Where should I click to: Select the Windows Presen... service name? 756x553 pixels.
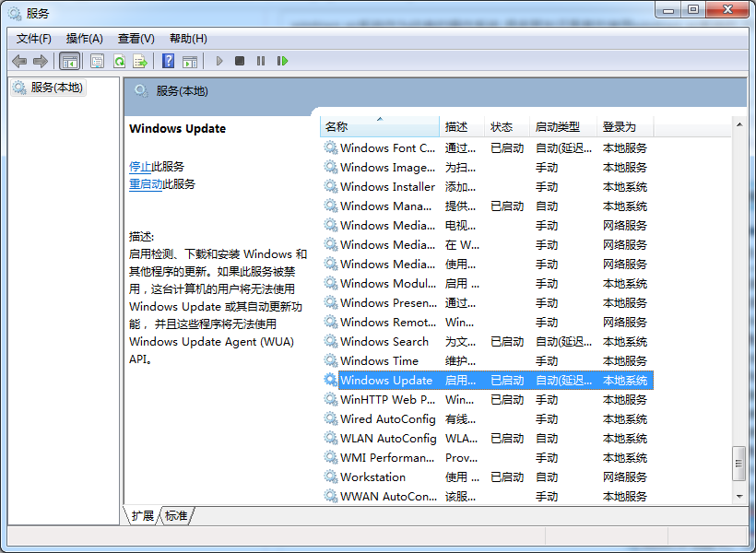(x=388, y=303)
